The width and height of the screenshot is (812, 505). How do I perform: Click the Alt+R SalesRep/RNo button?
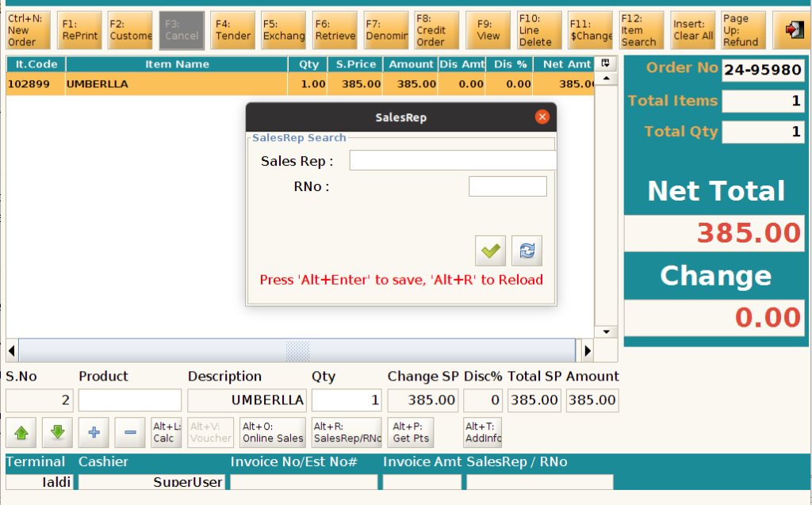point(347,433)
